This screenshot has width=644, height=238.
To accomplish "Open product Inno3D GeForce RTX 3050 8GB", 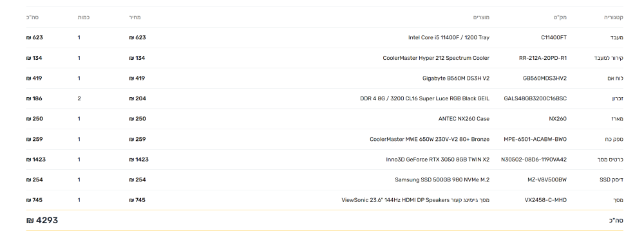I will 438,160.
